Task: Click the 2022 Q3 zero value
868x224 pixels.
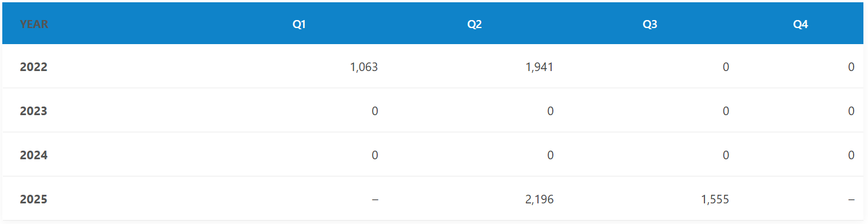Action: pos(726,67)
